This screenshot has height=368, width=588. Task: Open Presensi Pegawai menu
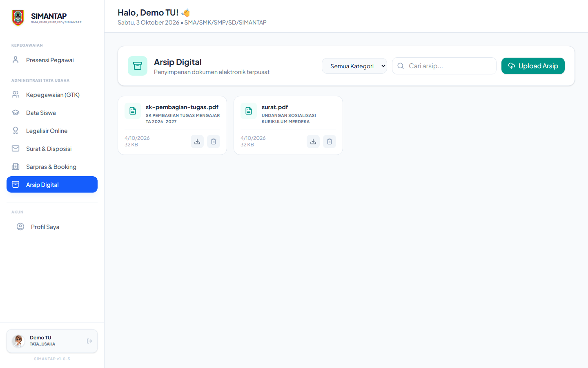(x=52, y=60)
